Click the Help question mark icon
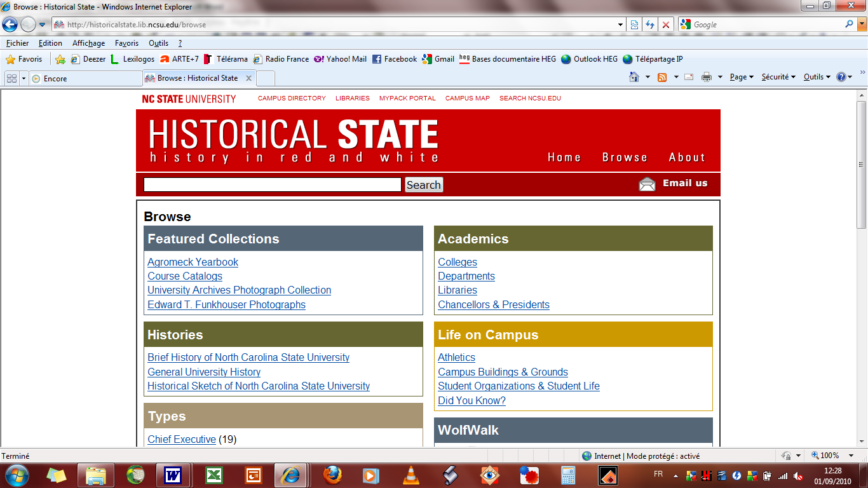The width and height of the screenshot is (868, 488). pyautogui.click(x=841, y=77)
